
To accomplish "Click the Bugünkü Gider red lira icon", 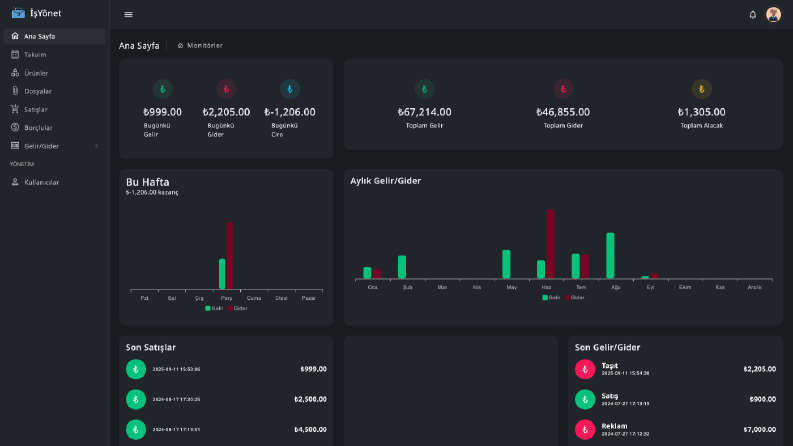I will 226,89.
